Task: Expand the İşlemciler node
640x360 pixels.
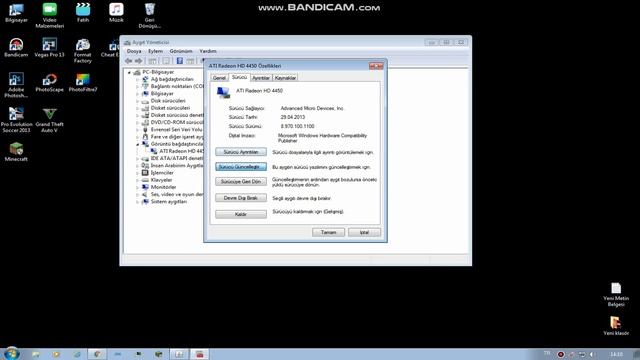Action: pos(138,173)
